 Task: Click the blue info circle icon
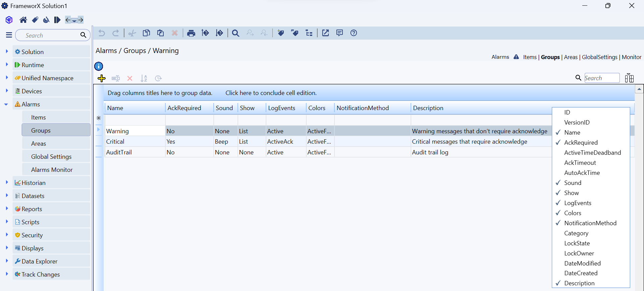99,66
